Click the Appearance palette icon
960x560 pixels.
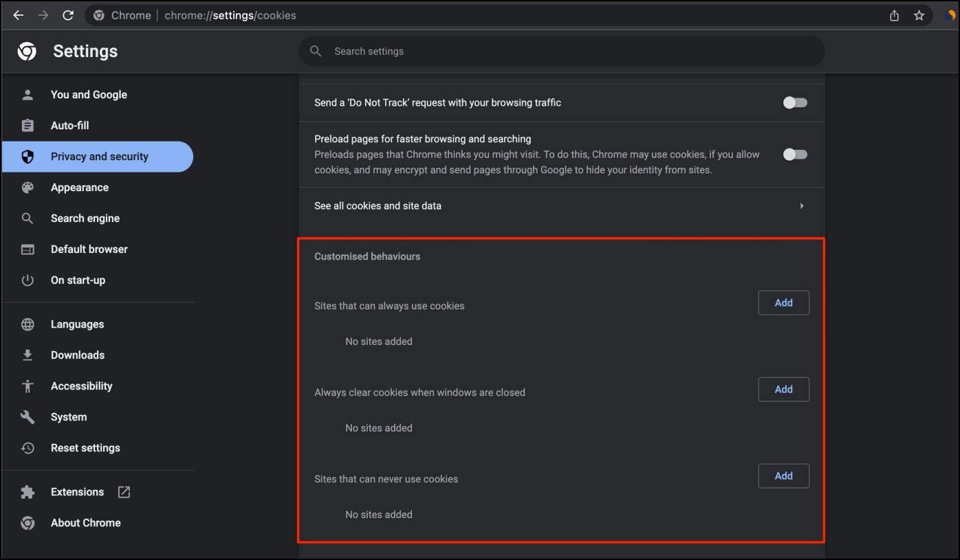point(28,188)
